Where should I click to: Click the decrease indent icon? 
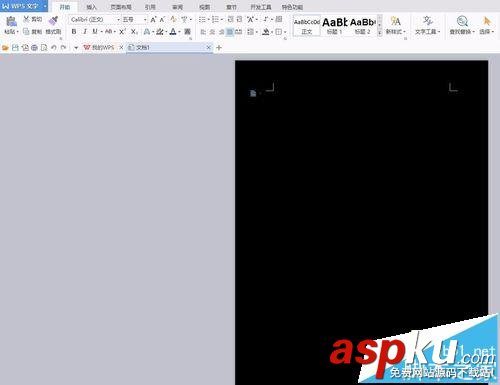pyautogui.click(x=230, y=19)
